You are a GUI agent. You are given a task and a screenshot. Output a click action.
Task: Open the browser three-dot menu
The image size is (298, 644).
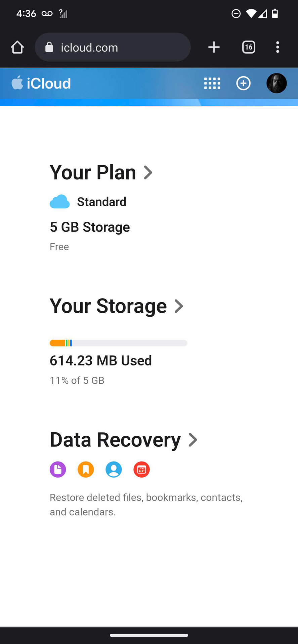click(278, 47)
